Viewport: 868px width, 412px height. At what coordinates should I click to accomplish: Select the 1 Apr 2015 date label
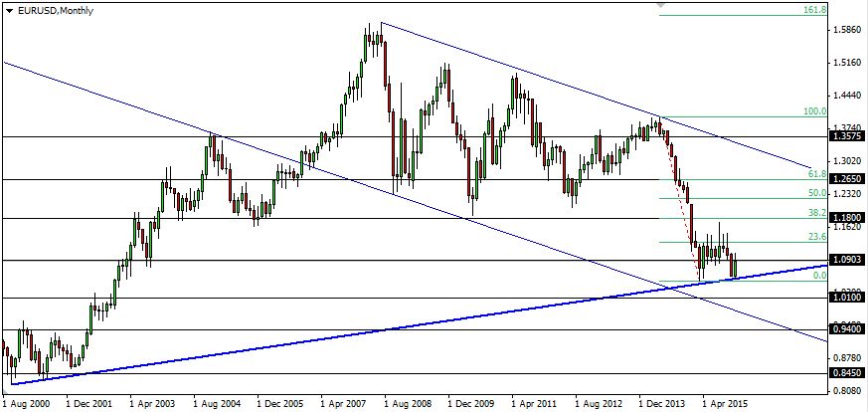click(726, 405)
